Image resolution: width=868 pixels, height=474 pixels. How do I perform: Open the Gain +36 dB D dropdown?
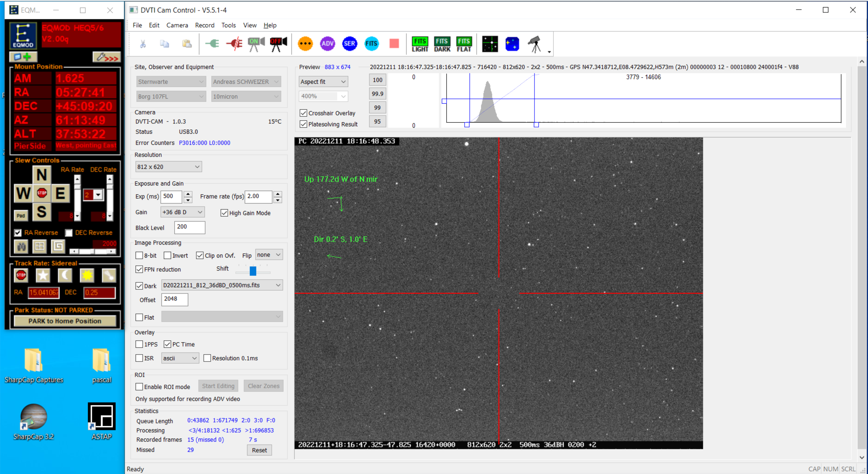[x=182, y=212]
